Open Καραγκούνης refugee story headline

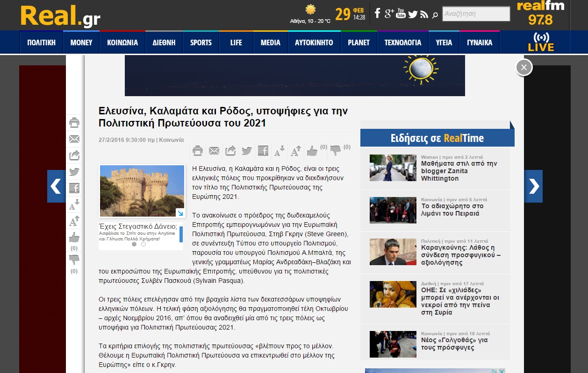461,255
